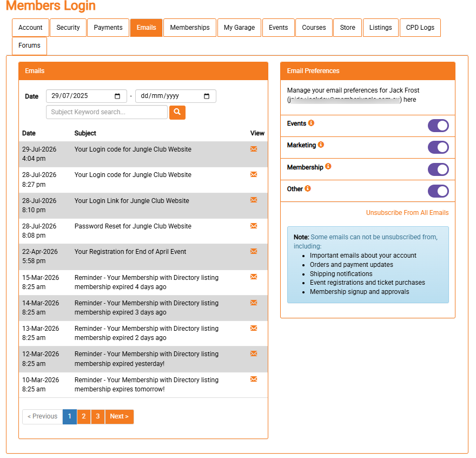This screenshot has height=458, width=476.
Task: Switch to the Courses tab
Action: coord(314,28)
